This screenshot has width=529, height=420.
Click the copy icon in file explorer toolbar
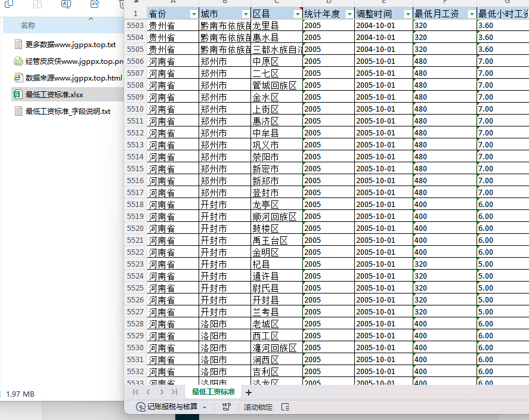9,4
